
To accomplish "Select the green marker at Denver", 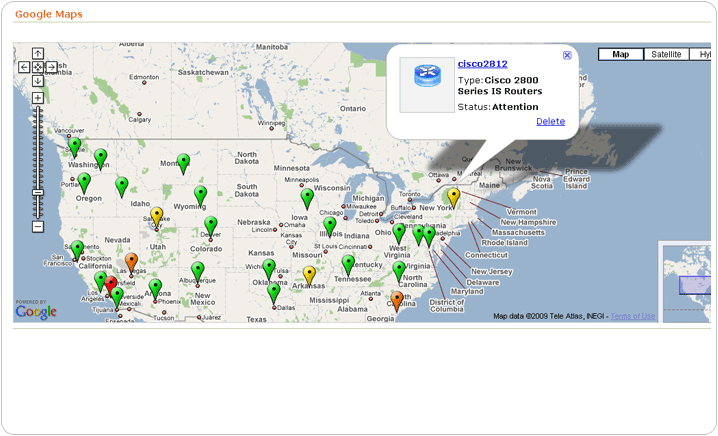I will [x=211, y=227].
